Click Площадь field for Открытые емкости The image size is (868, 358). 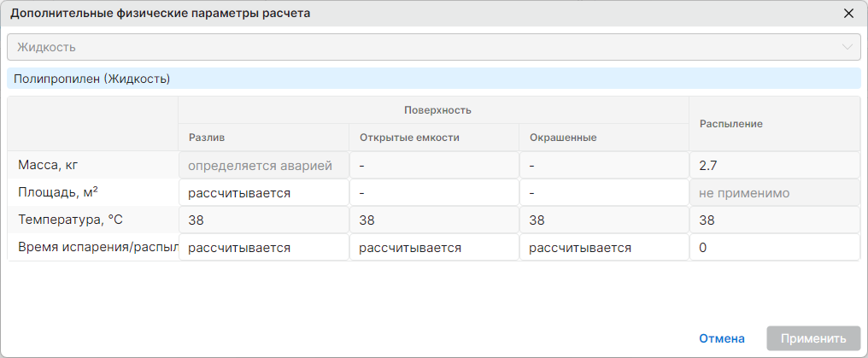click(434, 193)
